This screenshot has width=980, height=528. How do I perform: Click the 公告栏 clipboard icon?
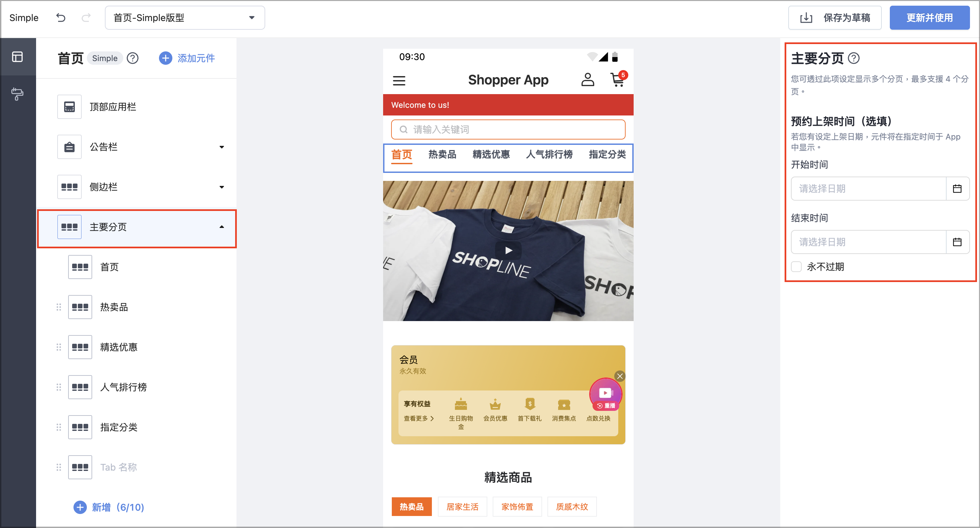[x=69, y=147]
